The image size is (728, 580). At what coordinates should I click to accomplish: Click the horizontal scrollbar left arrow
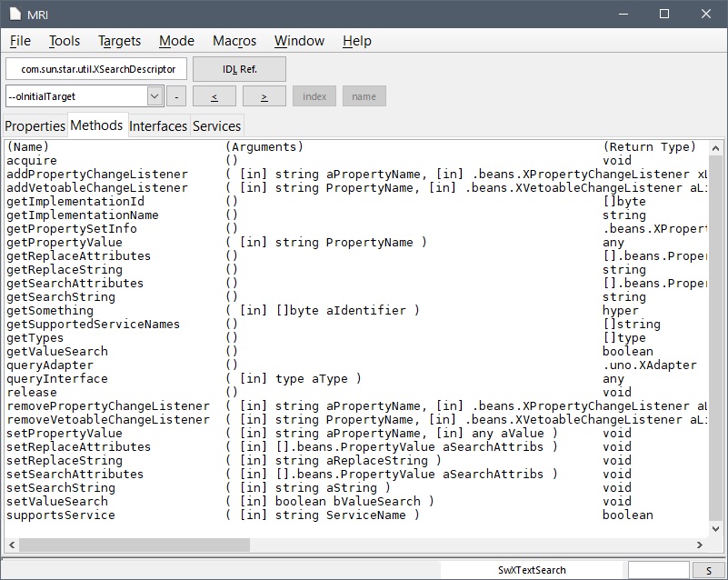coord(12,545)
